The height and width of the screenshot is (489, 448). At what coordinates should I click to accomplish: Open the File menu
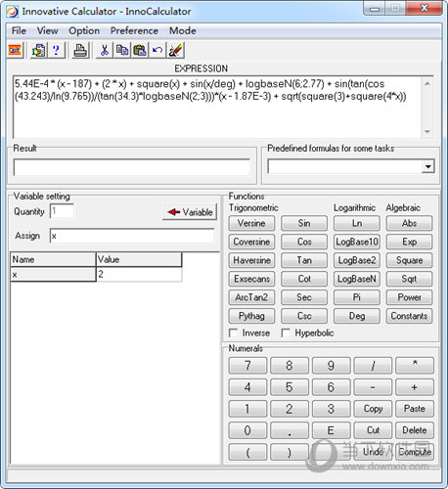(19, 30)
